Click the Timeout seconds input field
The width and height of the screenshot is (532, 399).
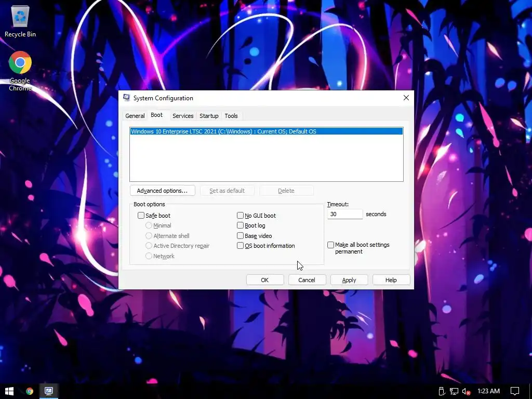pos(345,214)
